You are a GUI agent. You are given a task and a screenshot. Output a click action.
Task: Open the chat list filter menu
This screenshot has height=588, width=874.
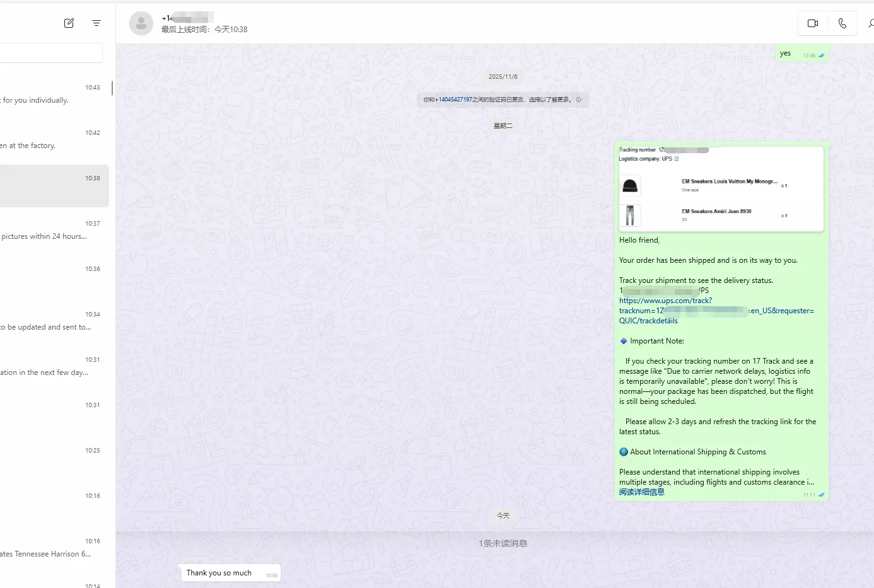[96, 23]
